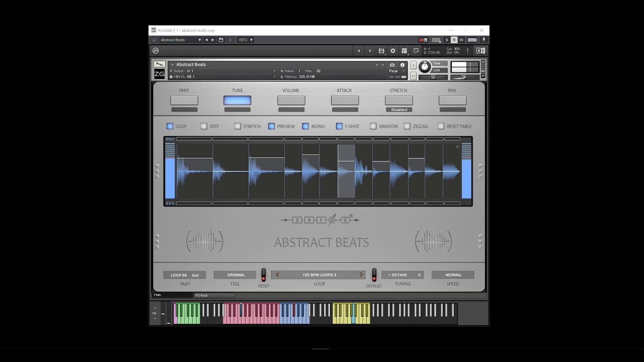Select the PAN table button
This screenshot has height=362, width=644.
(x=452, y=100)
